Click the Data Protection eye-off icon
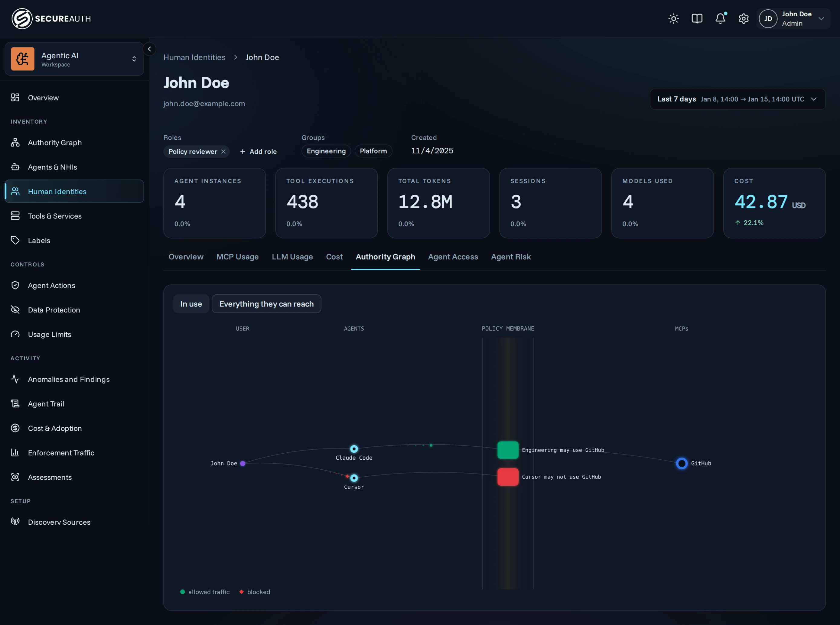Image resolution: width=840 pixels, height=625 pixels. pyautogui.click(x=15, y=310)
